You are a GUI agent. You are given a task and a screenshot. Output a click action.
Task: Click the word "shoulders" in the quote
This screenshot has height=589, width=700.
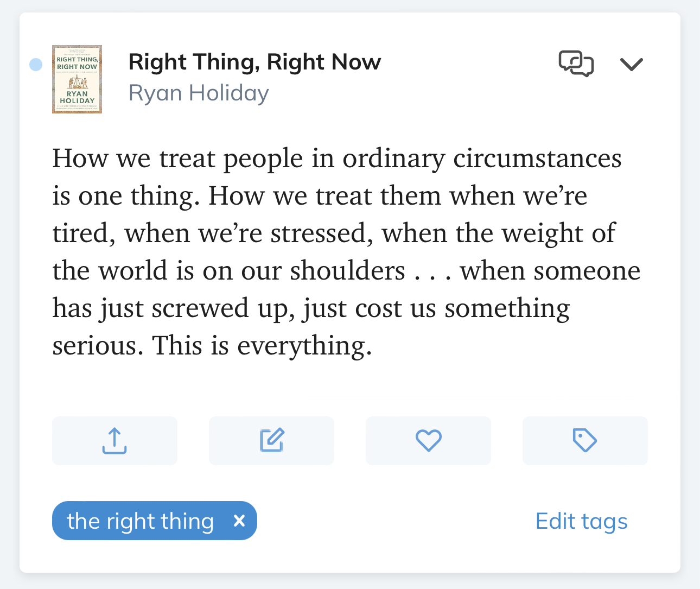point(347,271)
